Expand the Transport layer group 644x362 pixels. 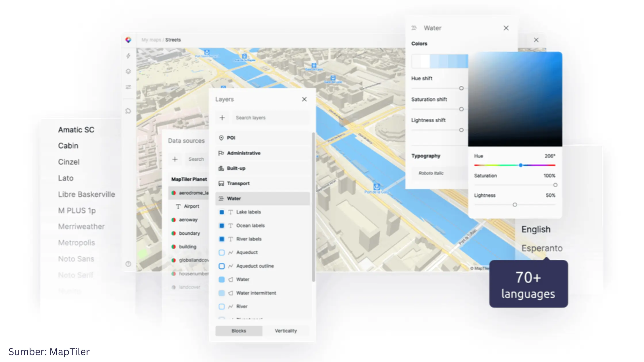[x=238, y=183]
